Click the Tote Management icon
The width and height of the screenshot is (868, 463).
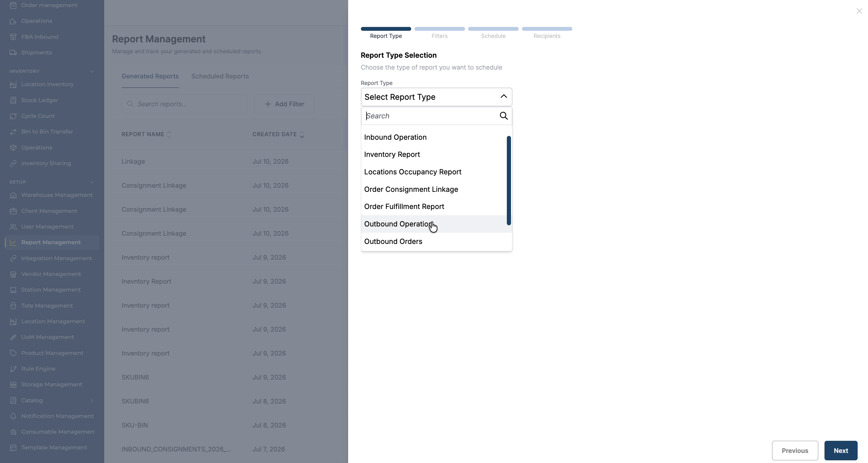[13, 306]
